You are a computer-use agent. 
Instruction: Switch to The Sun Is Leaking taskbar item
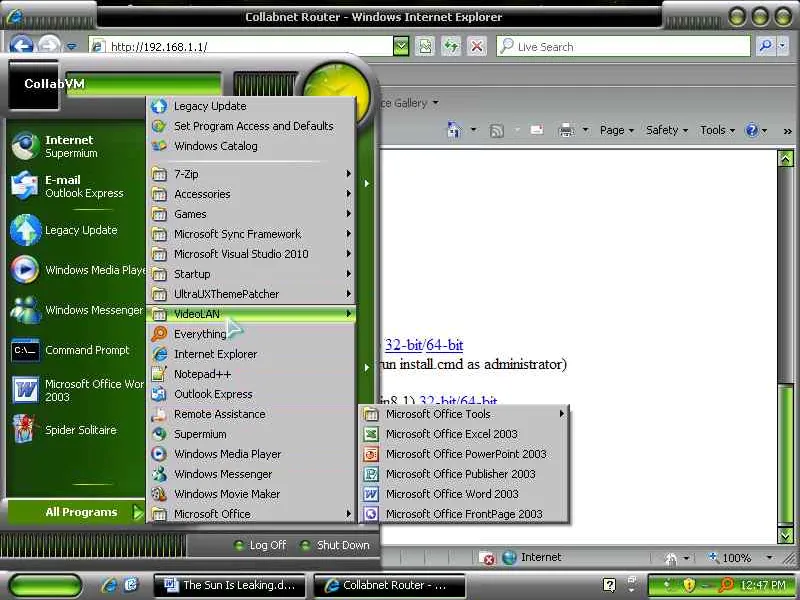[x=230, y=585]
